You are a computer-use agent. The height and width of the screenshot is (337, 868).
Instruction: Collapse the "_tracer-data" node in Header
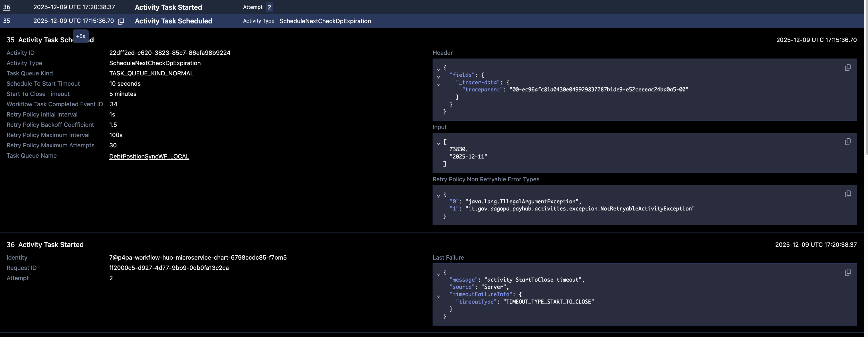coord(438,84)
